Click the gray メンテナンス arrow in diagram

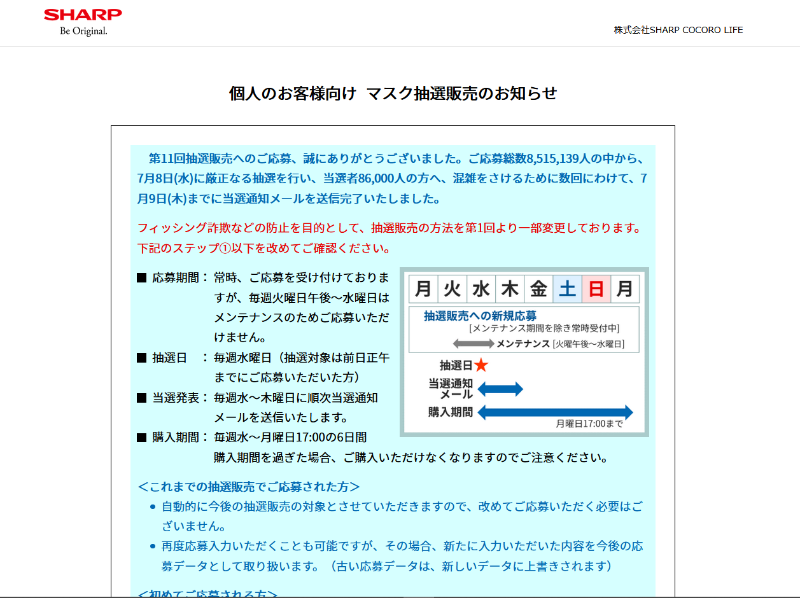tap(473, 344)
